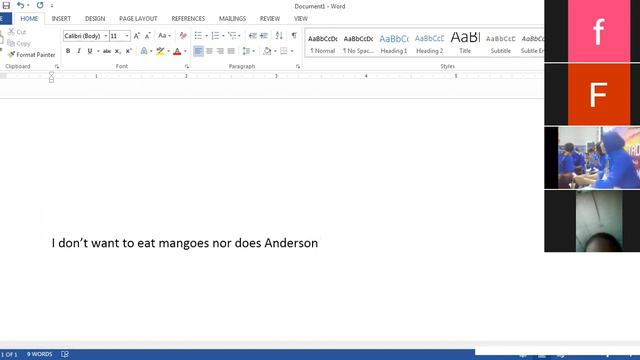Screen dimensions: 640x360
Task: Redo the previous action
Action: pos(40,5)
